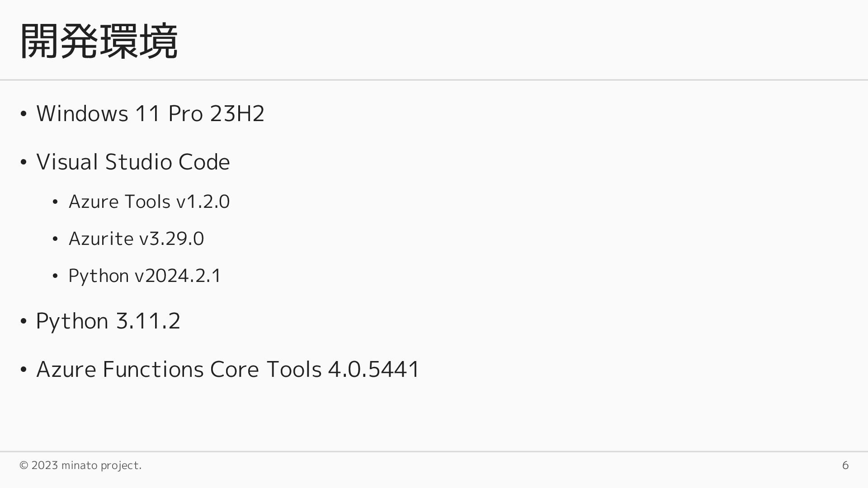
Task: Click the divider line under the title
Action: [434, 80]
